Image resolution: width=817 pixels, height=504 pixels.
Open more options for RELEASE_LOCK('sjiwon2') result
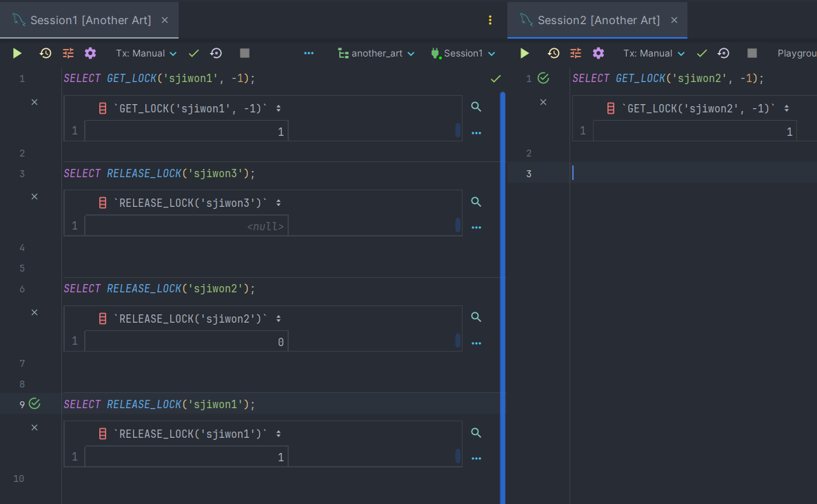pyautogui.click(x=476, y=343)
